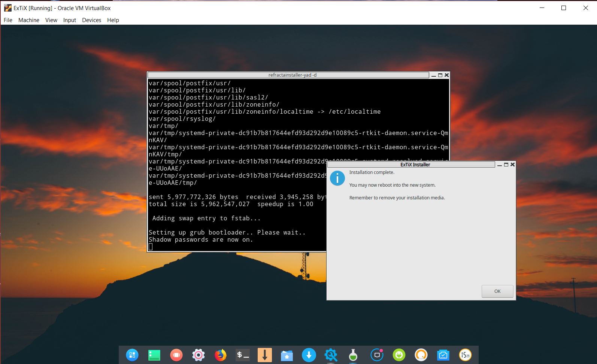Maximize the refractainstaller-yad terminal window
This screenshot has width=597, height=364.
click(440, 75)
